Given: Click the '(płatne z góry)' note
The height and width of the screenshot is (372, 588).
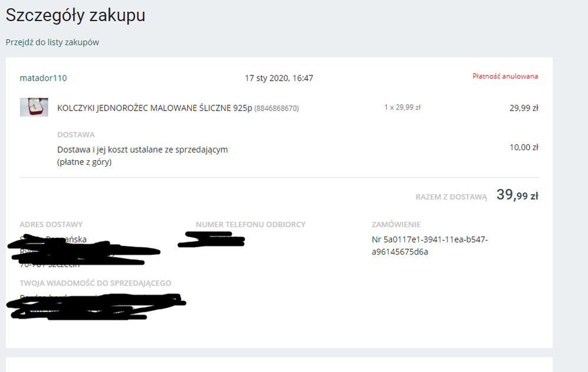Looking at the screenshot, I should click(84, 162).
